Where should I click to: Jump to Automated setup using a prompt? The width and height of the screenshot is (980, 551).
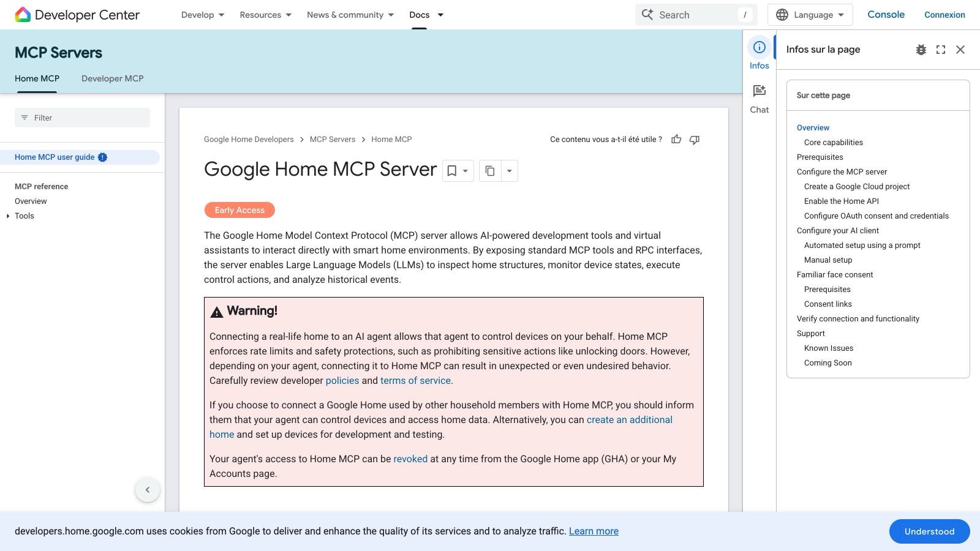point(862,246)
